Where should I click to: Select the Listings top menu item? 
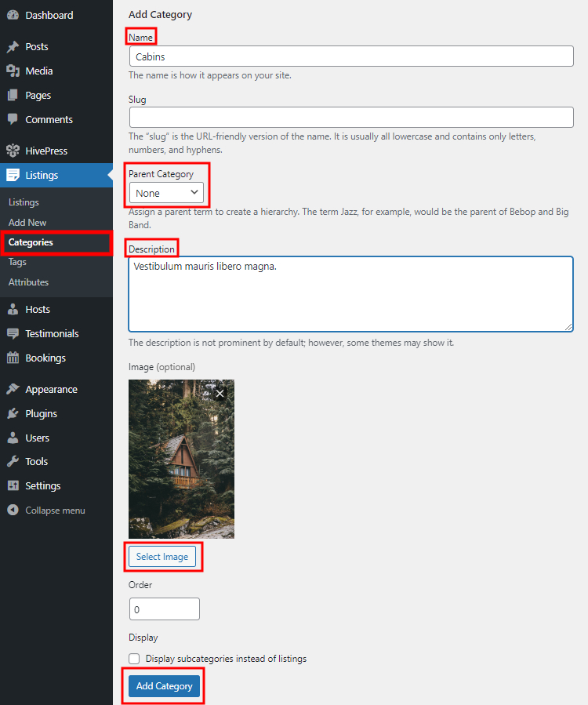tap(56, 175)
